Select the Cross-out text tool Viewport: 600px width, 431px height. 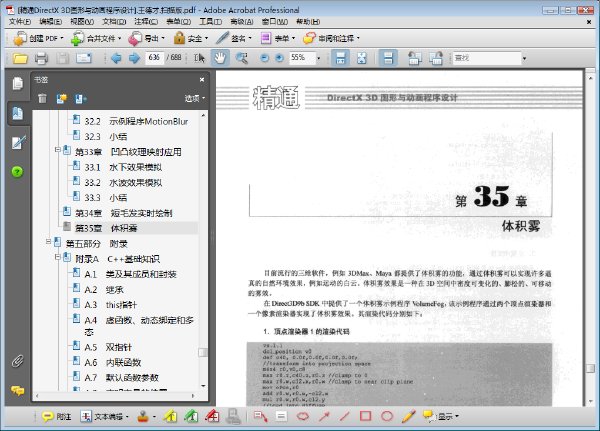(x=212, y=416)
